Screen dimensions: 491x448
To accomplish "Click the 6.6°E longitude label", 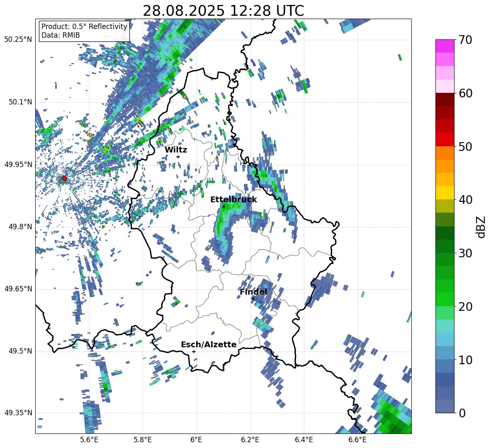I will pyautogui.click(x=357, y=440).
